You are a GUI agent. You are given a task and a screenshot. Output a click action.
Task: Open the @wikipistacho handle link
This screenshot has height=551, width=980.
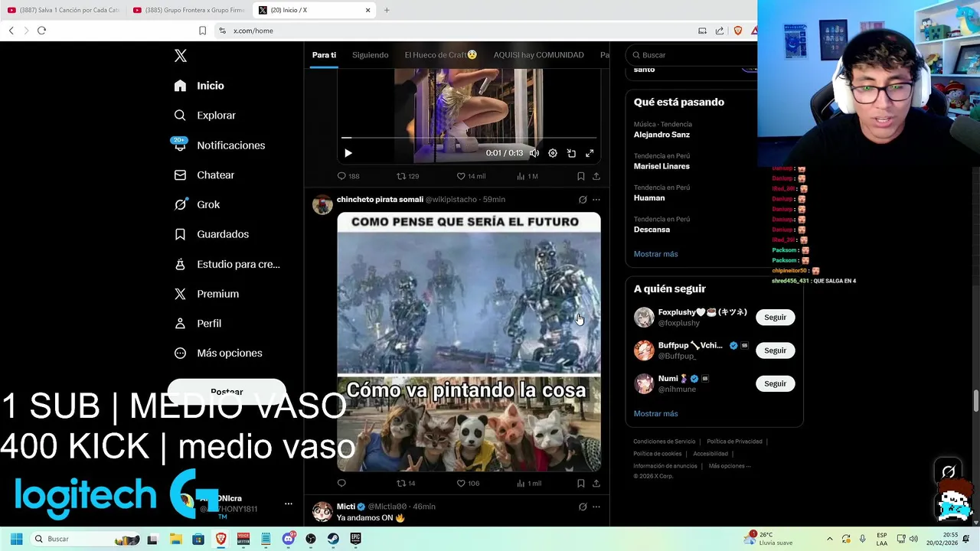451,200
